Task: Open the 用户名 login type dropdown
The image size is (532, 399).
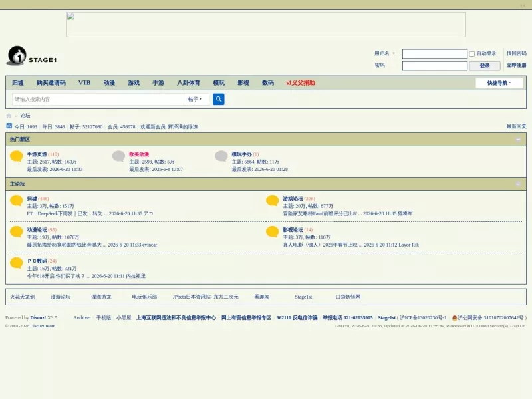Action: pyautogui.click(x=385, y=53)
